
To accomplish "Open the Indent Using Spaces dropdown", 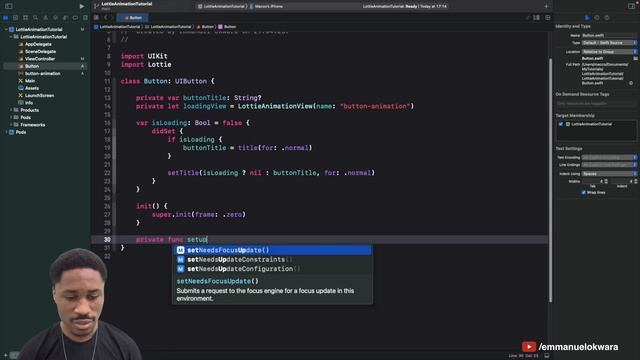I will [609, 174].
